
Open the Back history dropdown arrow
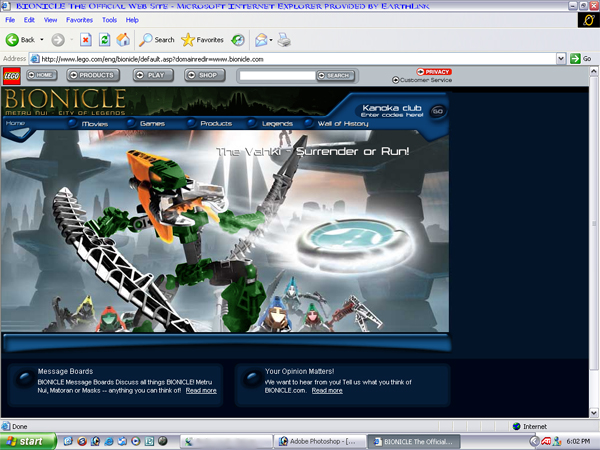(x=42, y=40)
